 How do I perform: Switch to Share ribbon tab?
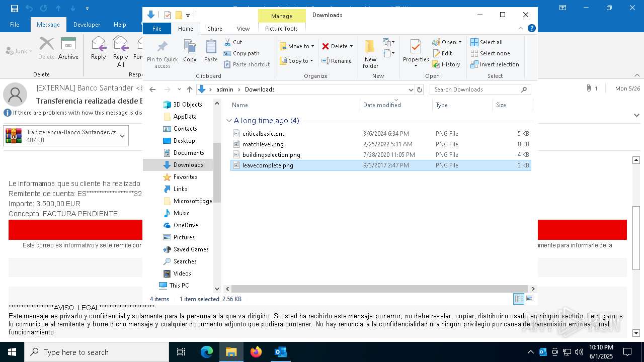pyautogui.click(x=215, y=29)
